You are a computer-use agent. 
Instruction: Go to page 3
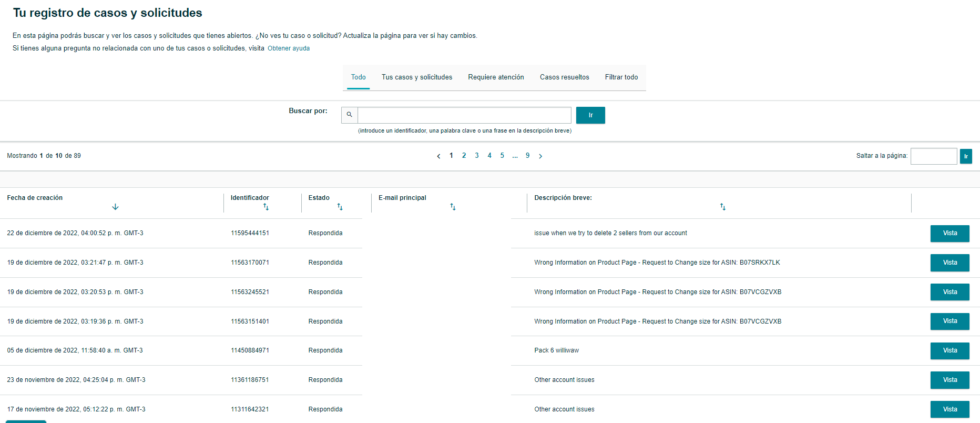coord(477,156)
